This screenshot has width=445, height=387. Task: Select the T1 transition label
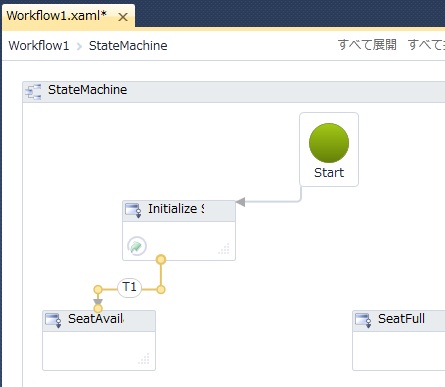pos(129,287)
